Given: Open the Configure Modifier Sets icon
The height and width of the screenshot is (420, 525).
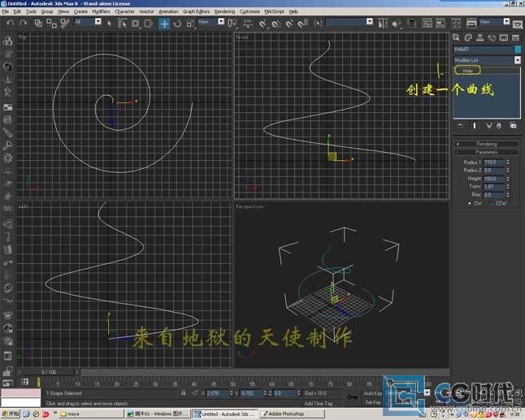Looking at the screenshot, I should [x=513, y=125].
